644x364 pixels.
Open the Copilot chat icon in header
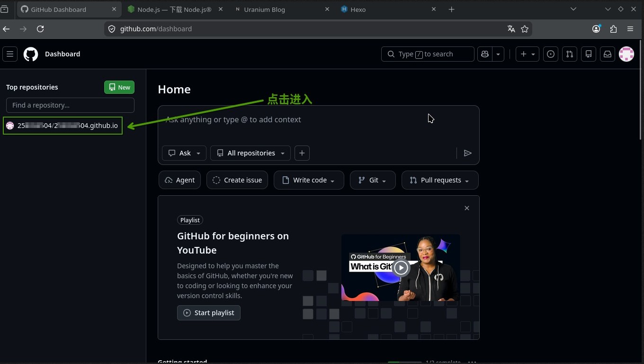pyautogui.click(x=485, y=54)
